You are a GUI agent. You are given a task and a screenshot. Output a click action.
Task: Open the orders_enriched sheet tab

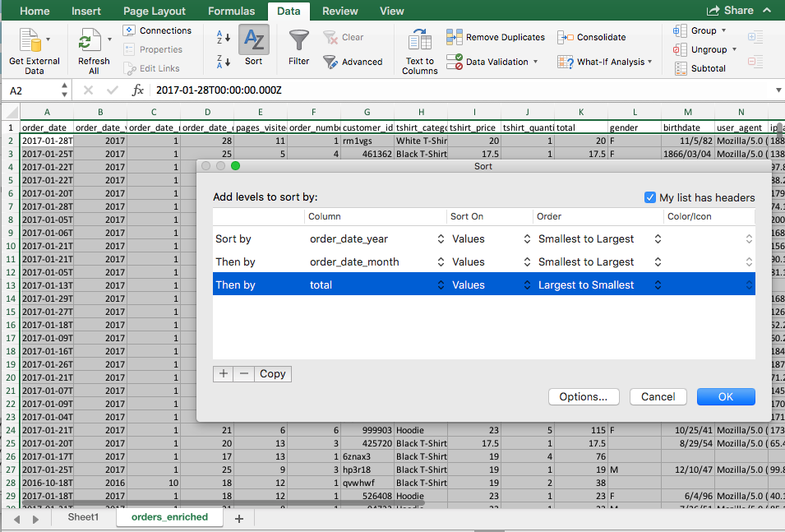coord(169,518)
